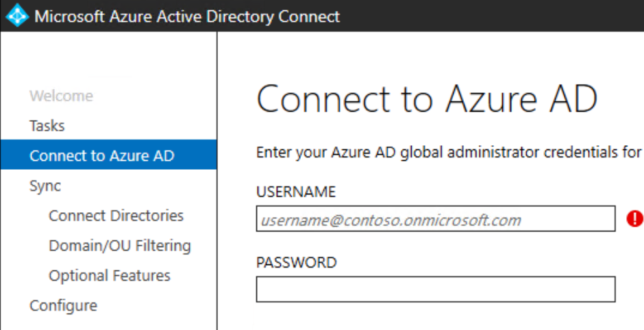Click the vertical divider beside the sidebar
644x330 pixels.
217,205
